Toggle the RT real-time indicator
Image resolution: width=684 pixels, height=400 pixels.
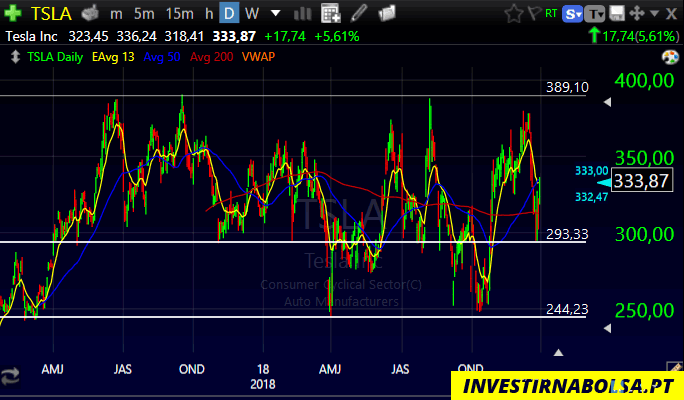pyautogui.click(x=551, y=14)
